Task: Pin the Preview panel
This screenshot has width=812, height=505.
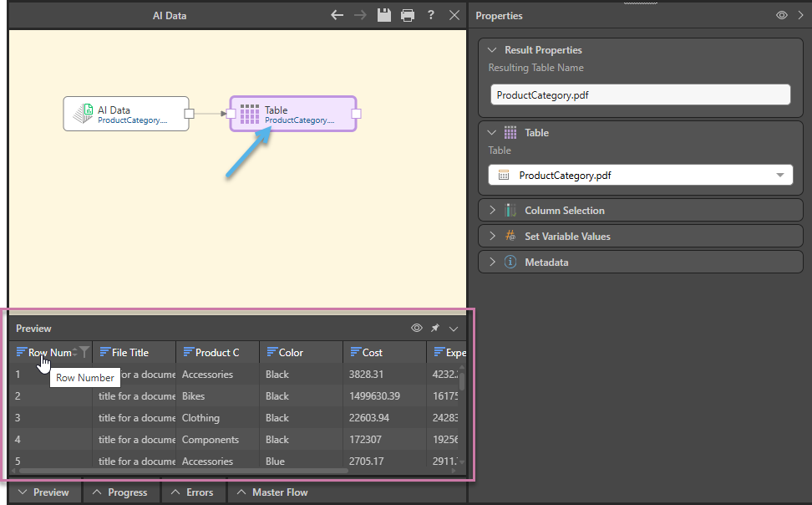Action: pyautogui.click(x=435, y=329)
